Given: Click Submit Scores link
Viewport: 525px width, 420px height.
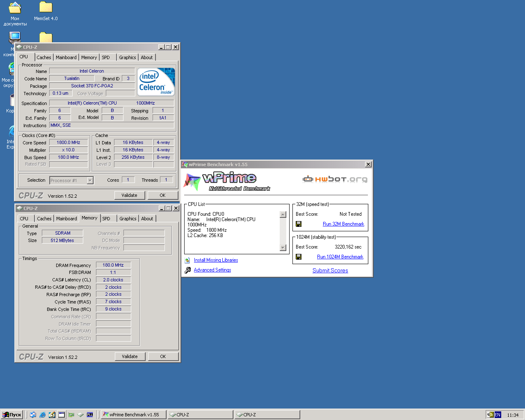Looking at the screenshot, I should [330, 270].
